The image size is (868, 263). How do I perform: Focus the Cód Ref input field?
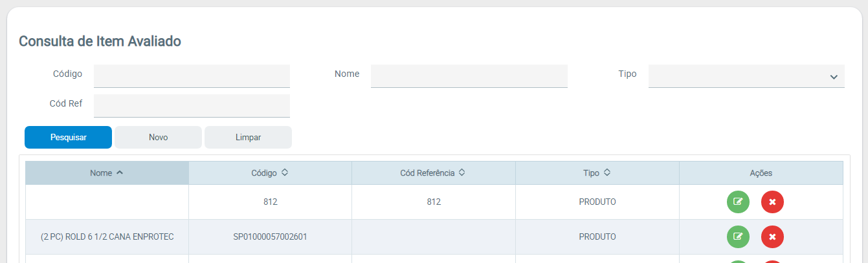[192, 106]
